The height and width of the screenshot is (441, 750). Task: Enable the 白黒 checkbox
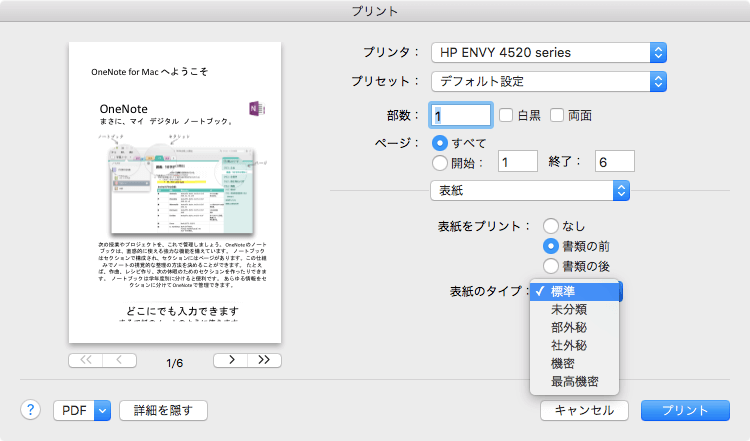(x=506, y=115)
